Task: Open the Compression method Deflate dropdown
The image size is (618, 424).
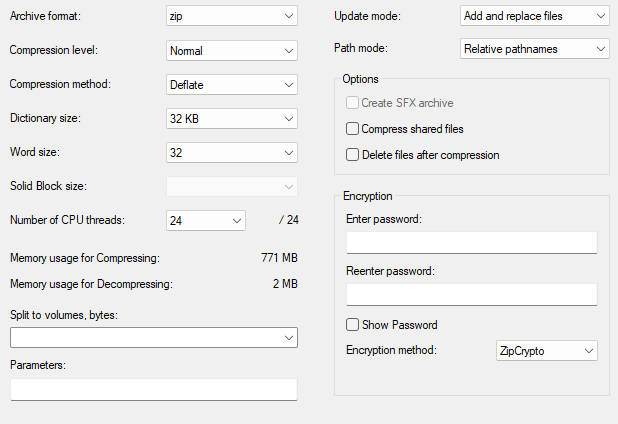Action: (x=232, y=85)
